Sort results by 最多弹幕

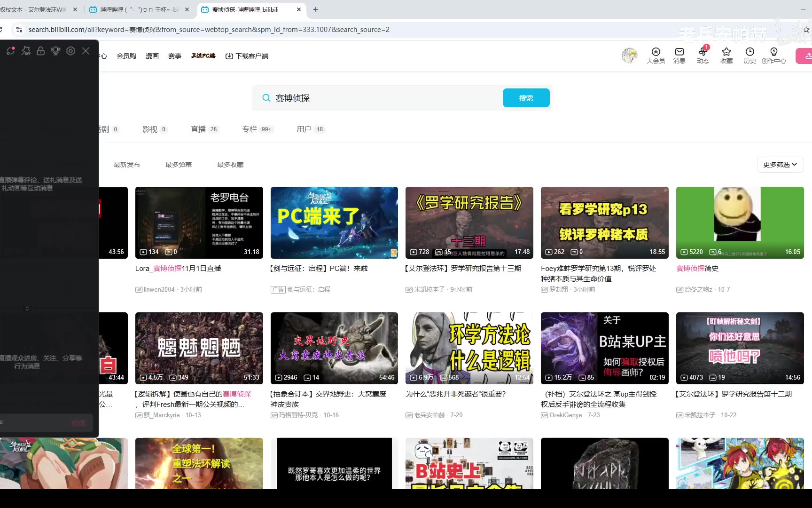point(179,165)
